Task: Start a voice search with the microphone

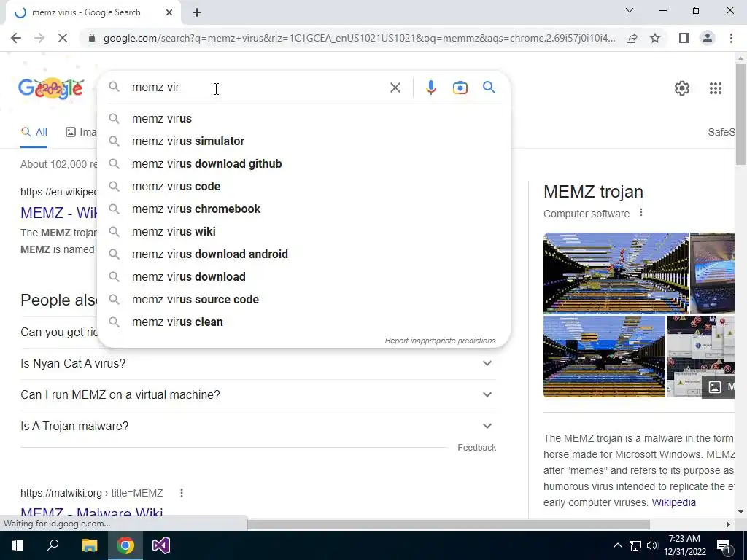Action: [x=430, y=87]
